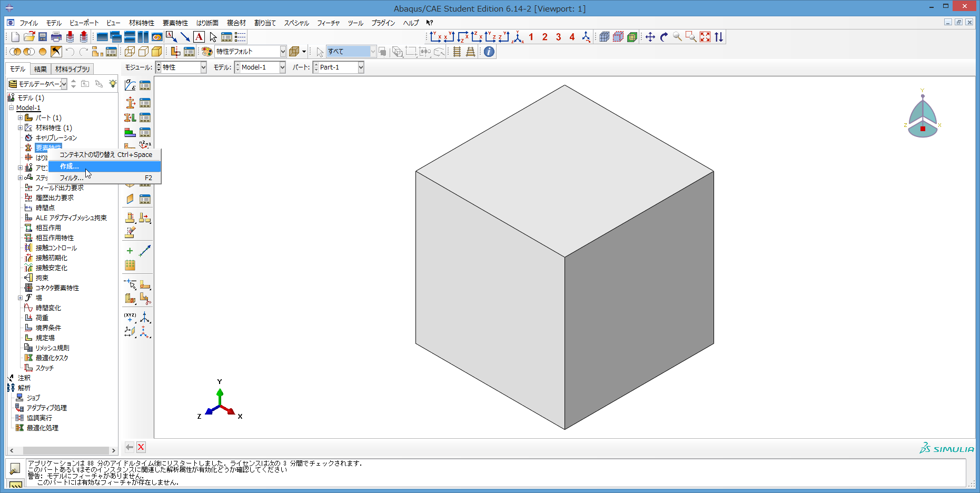Expand the 場 tree node
The height and width of the screenshot is (493, 980).
click(20, 298)
